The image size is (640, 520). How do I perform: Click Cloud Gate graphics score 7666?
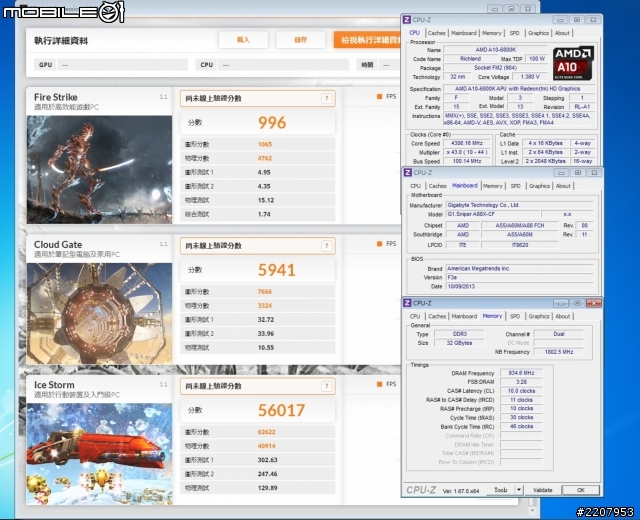tap(264, 292)
